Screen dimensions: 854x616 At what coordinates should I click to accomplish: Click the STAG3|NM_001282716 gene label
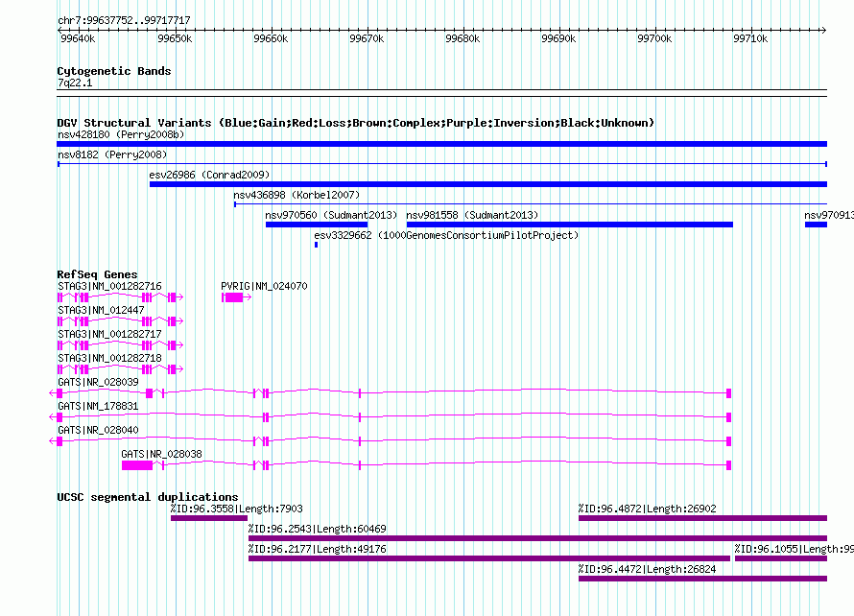point(109,286)
